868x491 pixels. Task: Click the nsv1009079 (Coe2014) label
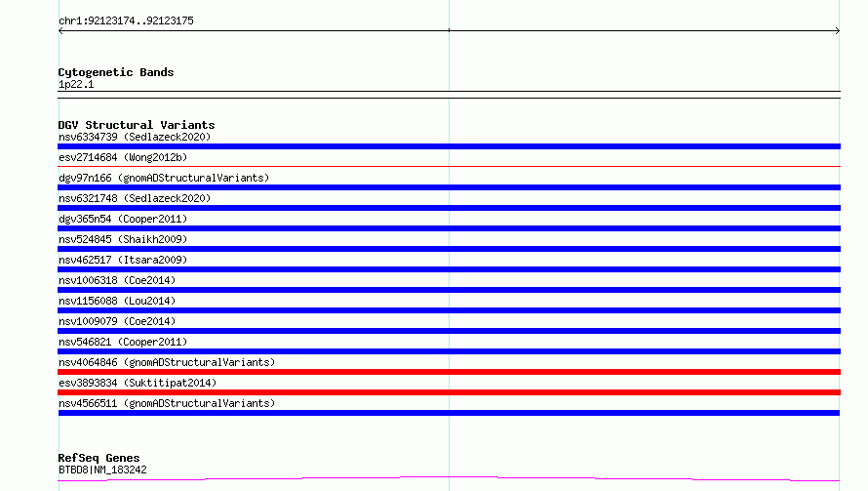[117, 321]
